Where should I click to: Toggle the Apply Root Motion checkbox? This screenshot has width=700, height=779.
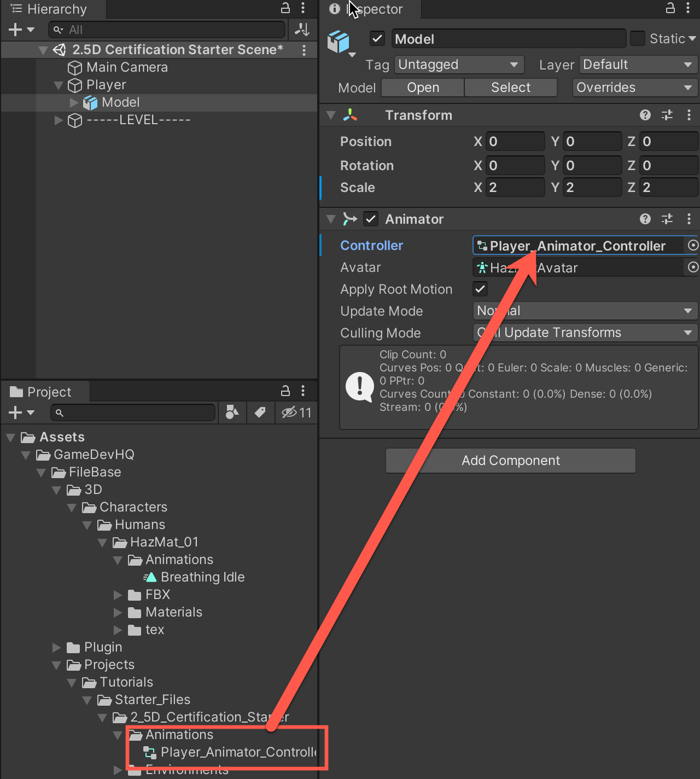tap(480, 289)
